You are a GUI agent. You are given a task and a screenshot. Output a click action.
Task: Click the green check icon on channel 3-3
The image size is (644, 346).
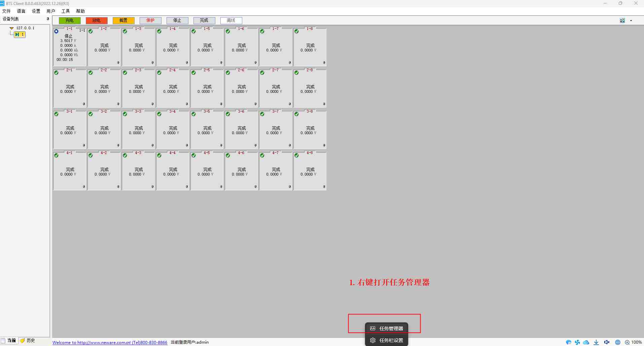[125, 114]
